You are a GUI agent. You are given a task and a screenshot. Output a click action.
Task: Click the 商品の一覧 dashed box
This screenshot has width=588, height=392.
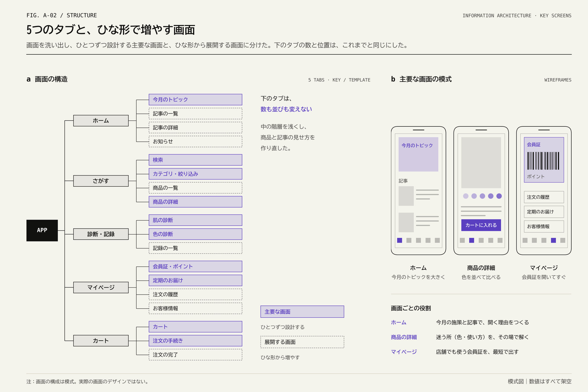coord(196,188)
